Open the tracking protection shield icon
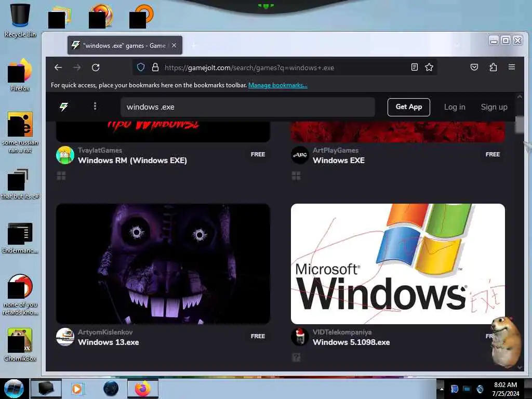Image resolution: width=532 pixels, height=399 pixels. 141,67
